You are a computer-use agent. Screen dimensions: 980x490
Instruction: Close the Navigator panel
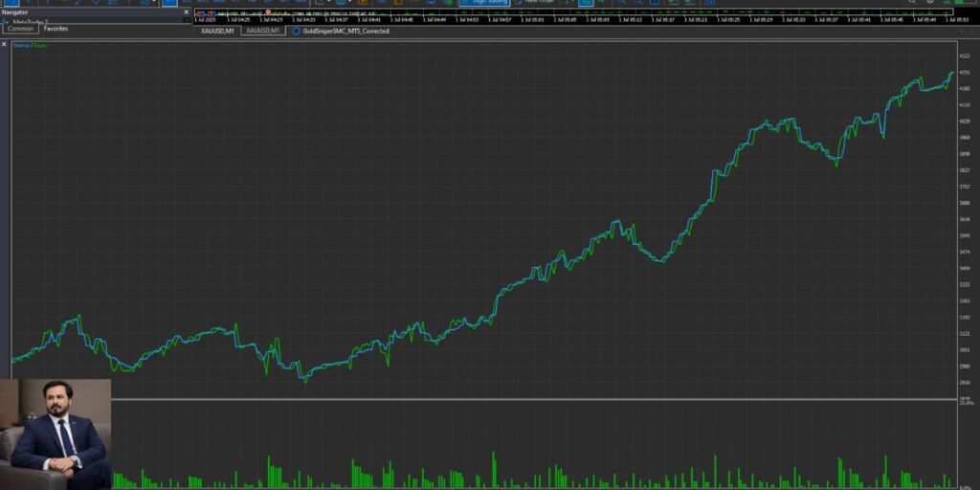click(x=187, y=12)
